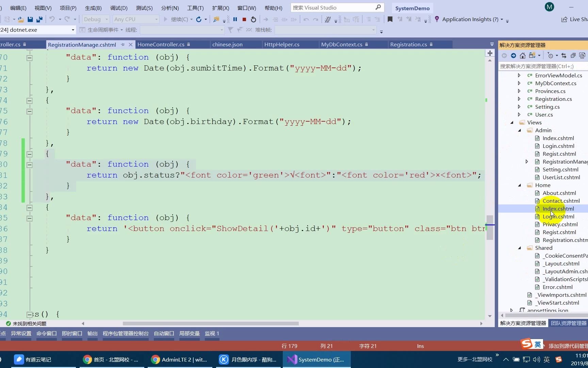Open the pending changes filter
This screenshot has height=368, width=588.
coord(550,56)
